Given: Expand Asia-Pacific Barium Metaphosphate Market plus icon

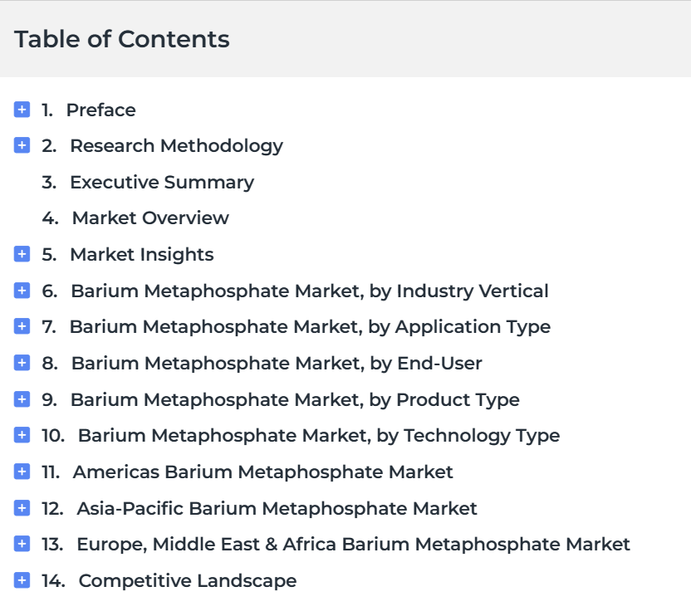Looking at the screenshot, I should click(x=22, y=508).
